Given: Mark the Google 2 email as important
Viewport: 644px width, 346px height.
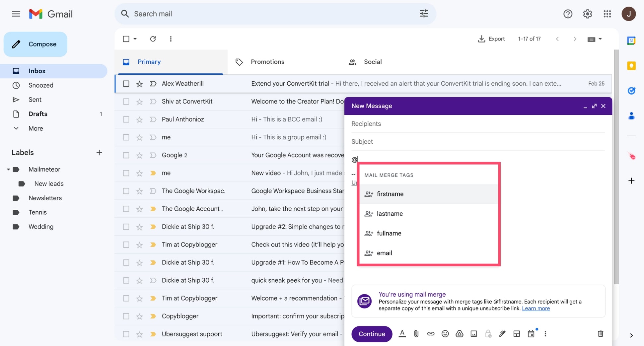Looking at the screenshot, I should [x=153, y=155].
